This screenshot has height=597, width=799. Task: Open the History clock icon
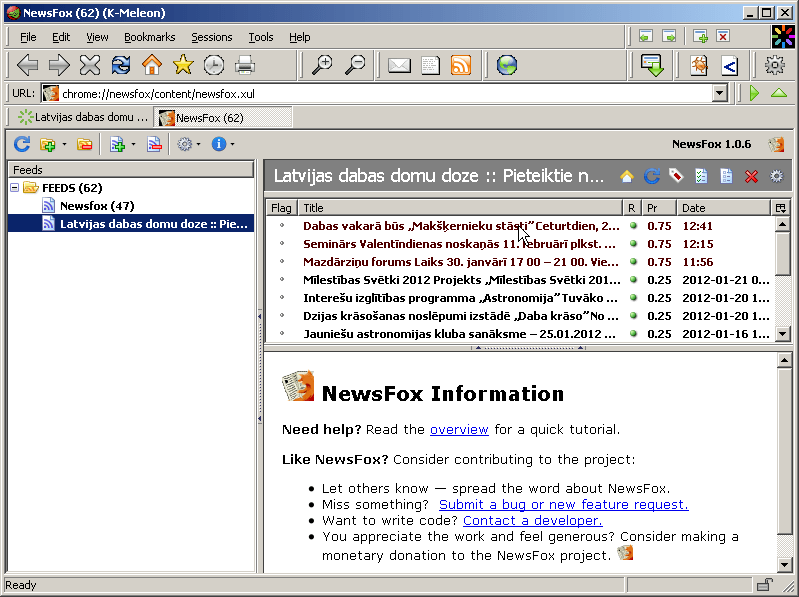(214, 65)
